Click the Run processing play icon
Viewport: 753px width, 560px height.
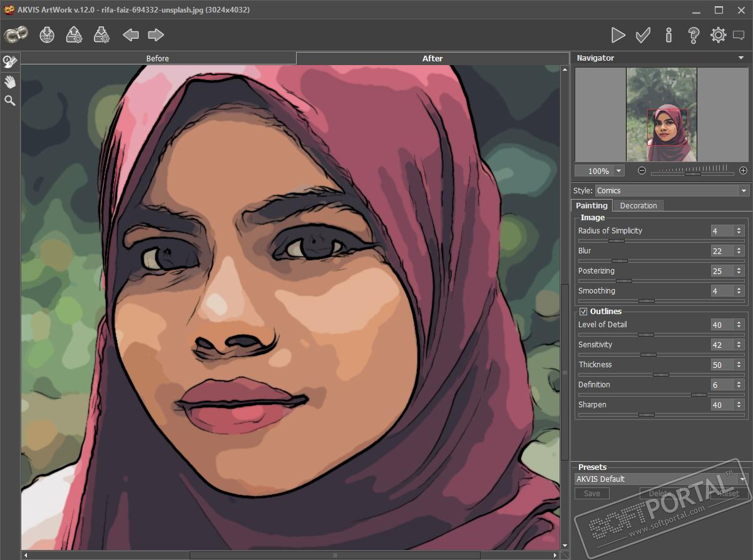pyautogui.click(x=618, y=35)
